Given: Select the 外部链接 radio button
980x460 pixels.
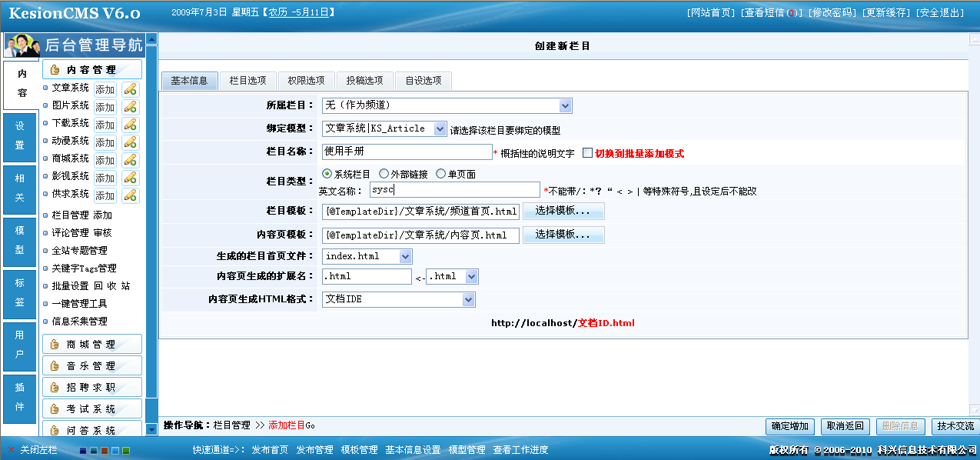Looking at the screenshot, I should pos(384,174).
